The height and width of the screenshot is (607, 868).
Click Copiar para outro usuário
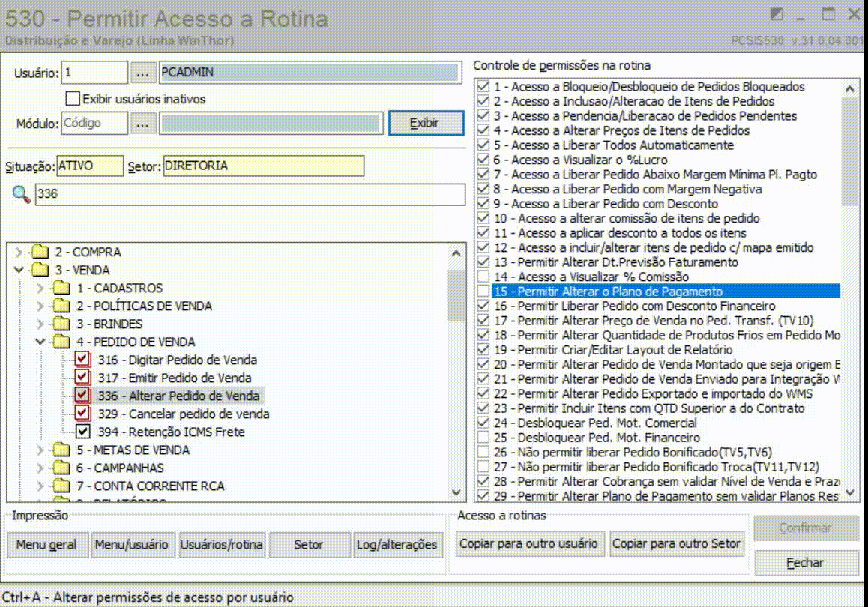coord(528,544)
